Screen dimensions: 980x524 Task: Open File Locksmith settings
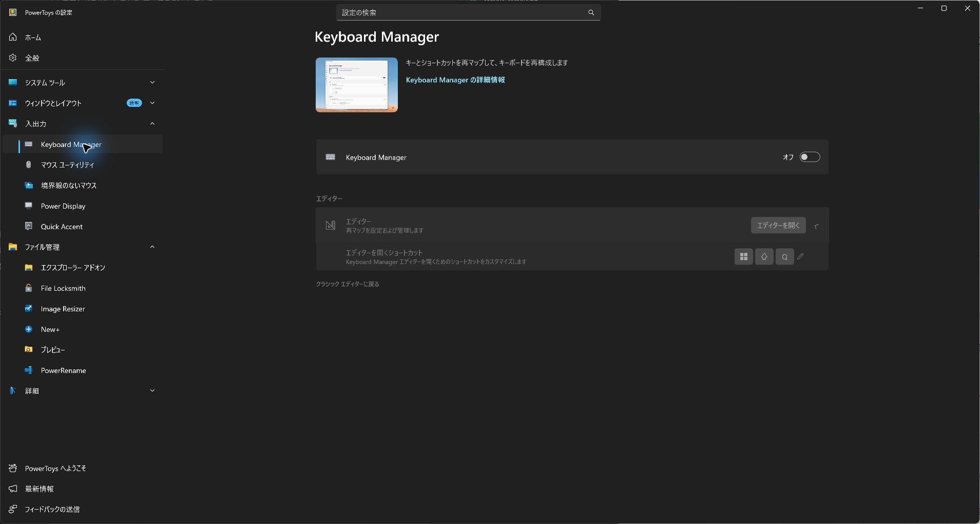(x=82, y=288)
